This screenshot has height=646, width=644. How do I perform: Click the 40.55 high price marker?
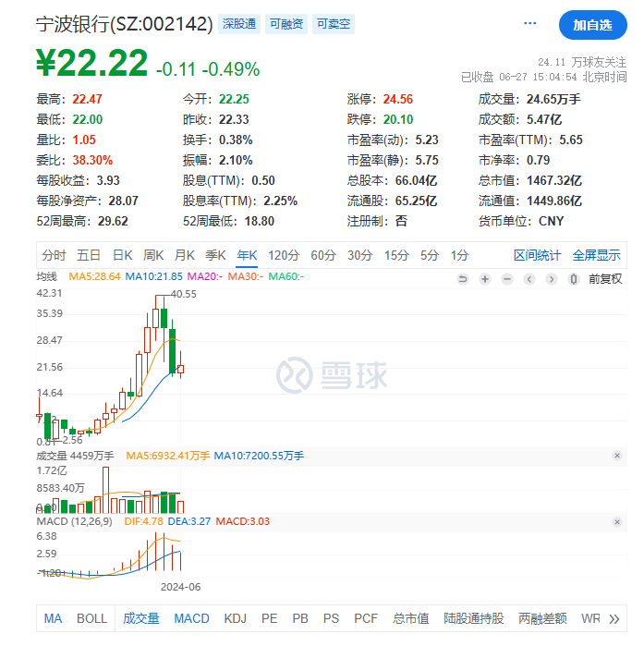184,294
